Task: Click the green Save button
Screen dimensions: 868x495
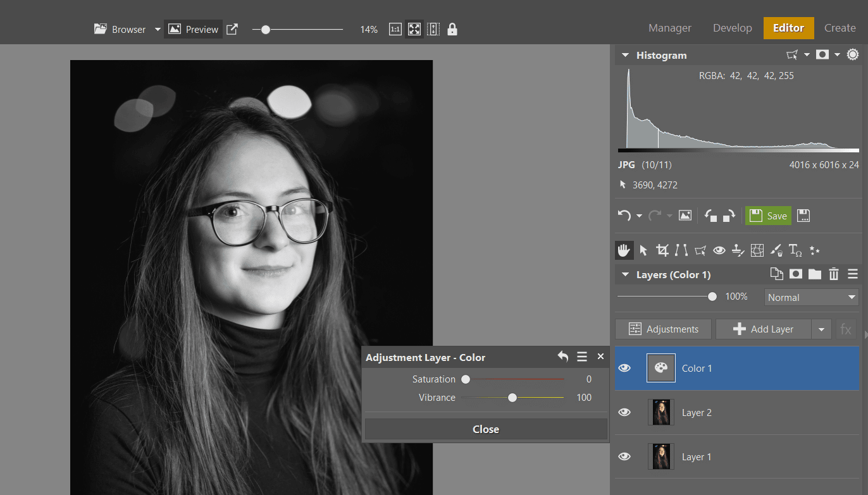Action: [768, 216]
